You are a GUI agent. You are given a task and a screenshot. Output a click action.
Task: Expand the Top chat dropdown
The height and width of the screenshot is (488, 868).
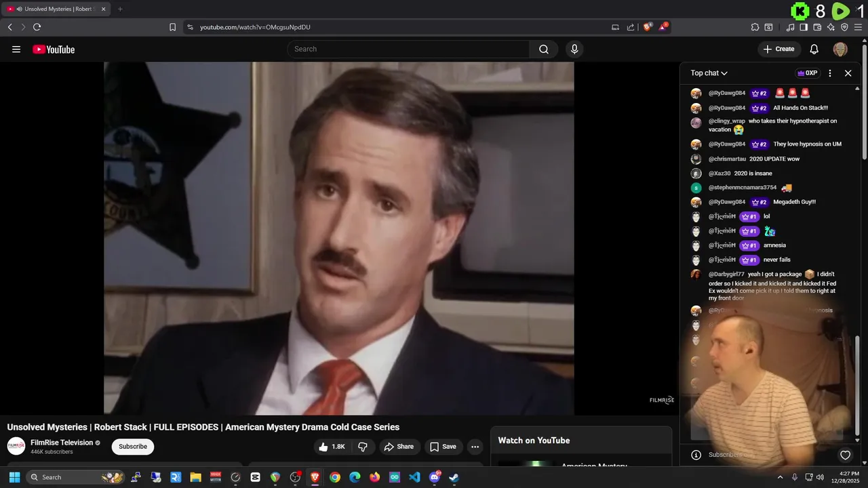tap(709, 73)
